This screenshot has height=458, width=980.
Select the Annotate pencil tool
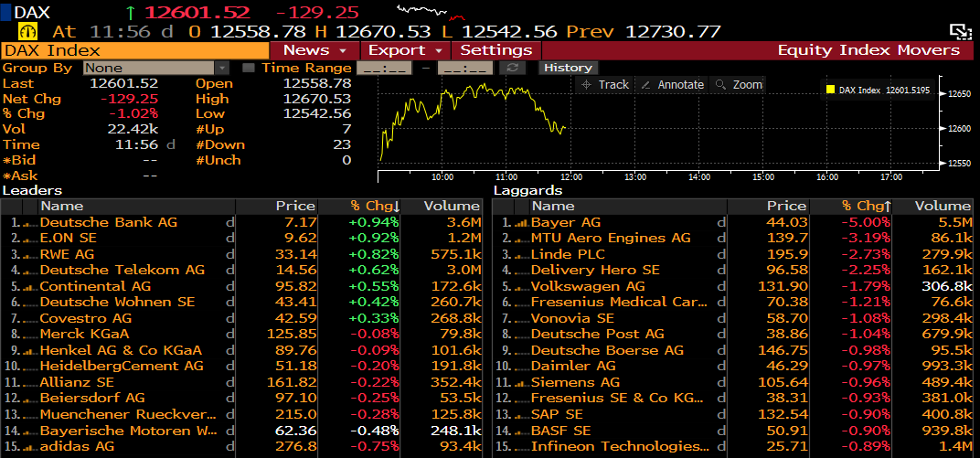point(673,84)
